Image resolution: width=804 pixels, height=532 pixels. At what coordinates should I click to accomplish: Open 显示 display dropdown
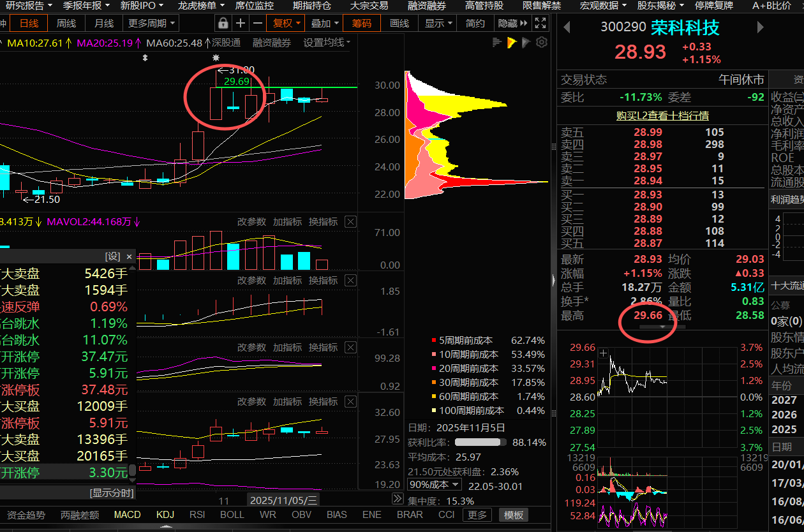click(x=438, y=23)
